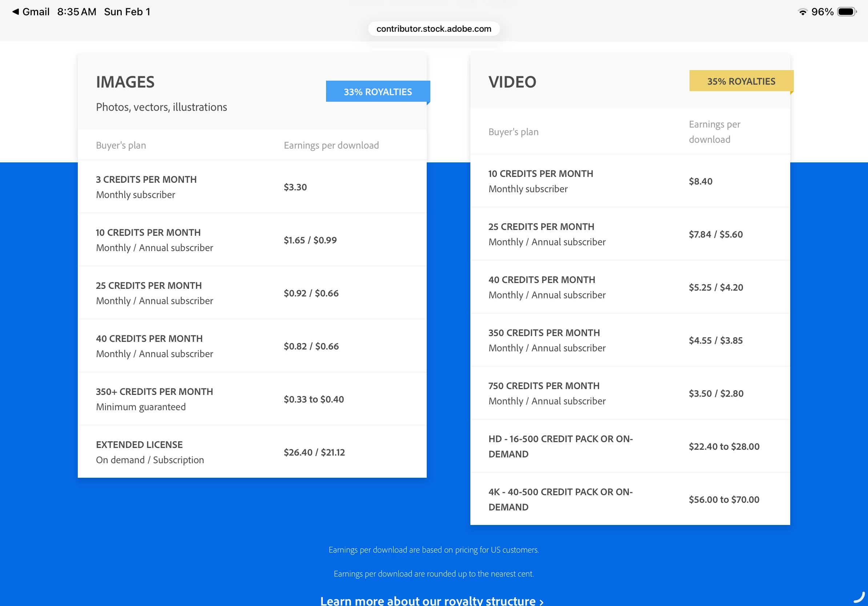Tap the Wi-Fi status icon

click(802, 12)
